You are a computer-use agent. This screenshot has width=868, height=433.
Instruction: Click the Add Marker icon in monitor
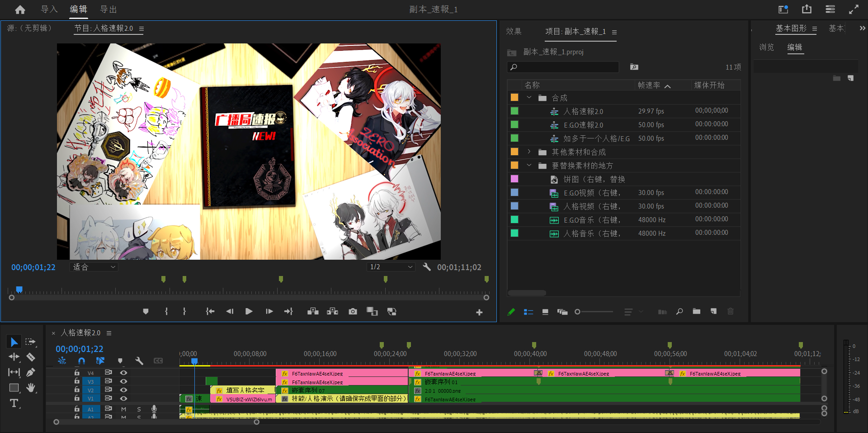click(146, 311)
